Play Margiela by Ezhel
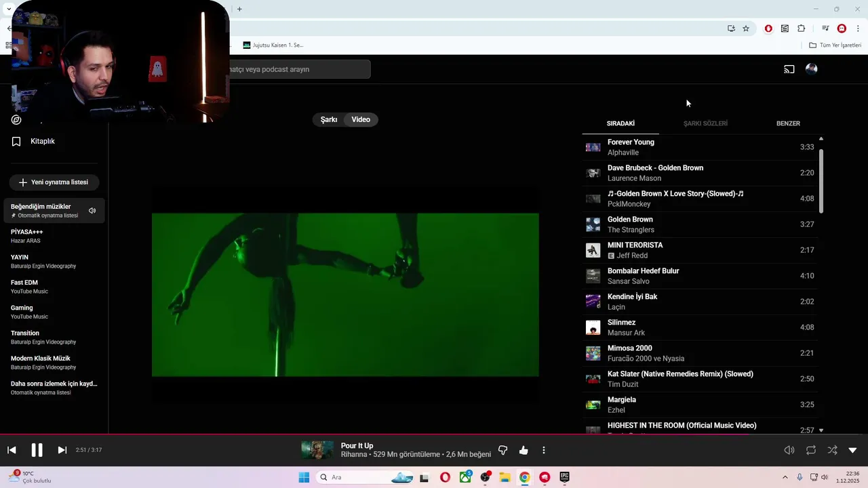Screen dimensions: 868x488 700,405
